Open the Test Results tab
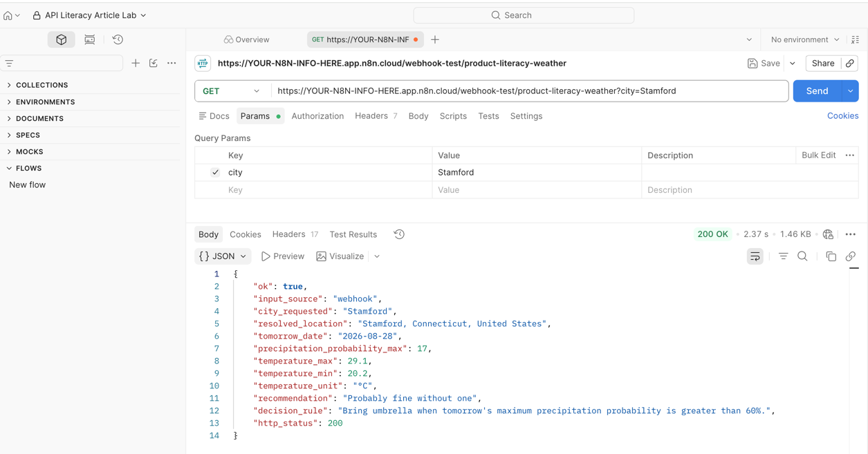The height and width of the screenshot is (454, 868). click(353, 235)
